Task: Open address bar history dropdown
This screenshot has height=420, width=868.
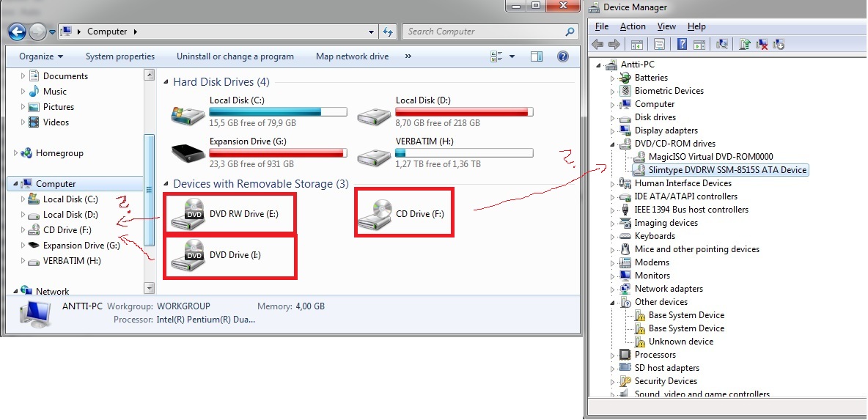Action: 372,32
